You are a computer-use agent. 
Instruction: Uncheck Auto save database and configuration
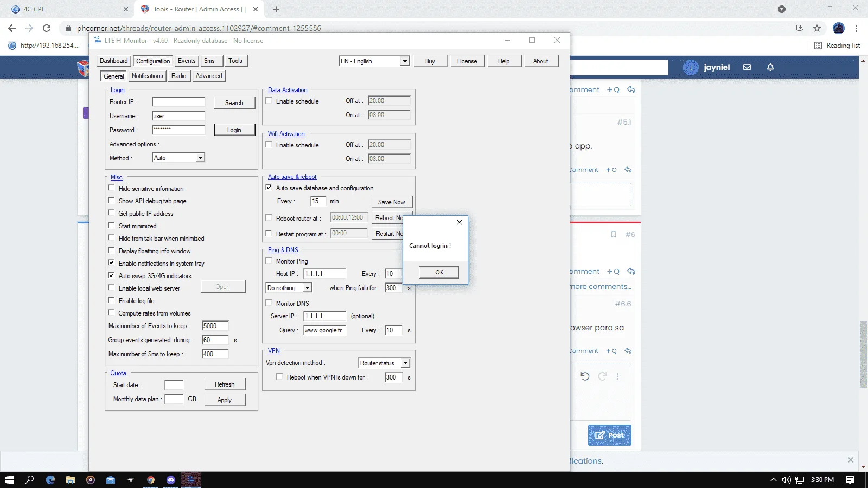[x=269, y=188]
